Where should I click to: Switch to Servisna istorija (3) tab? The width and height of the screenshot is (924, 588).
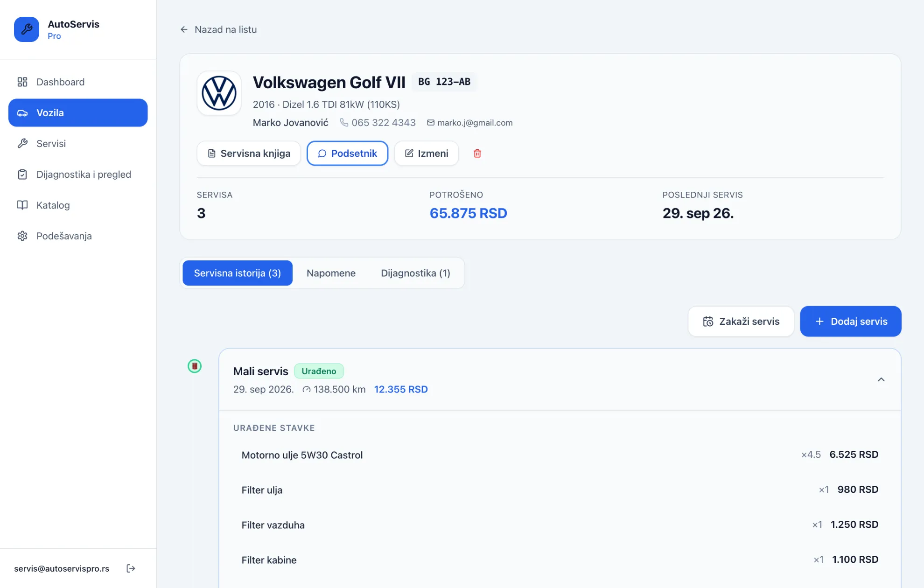click(238, 273)
